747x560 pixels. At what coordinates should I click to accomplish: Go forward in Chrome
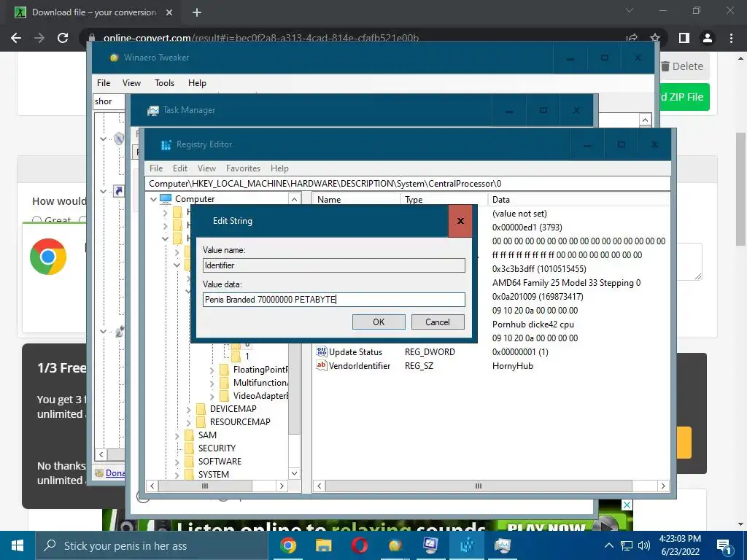point(39,38)
